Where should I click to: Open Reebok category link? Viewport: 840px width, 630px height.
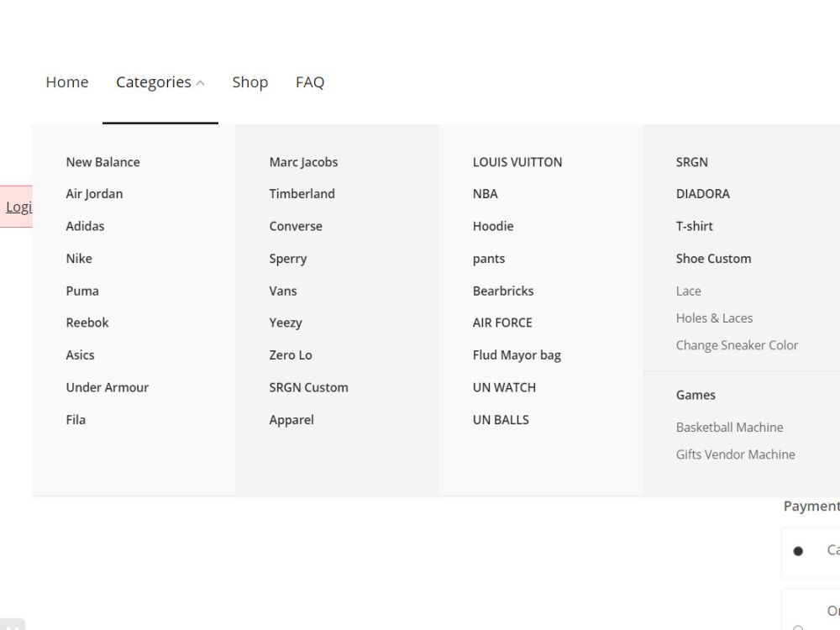pyautogui.click(x=87, y=323)
